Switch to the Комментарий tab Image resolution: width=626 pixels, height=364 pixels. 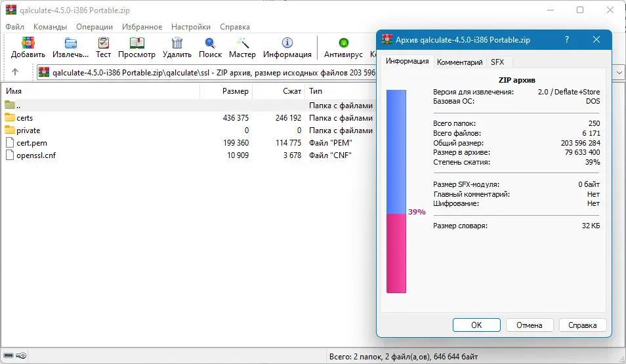coord(459,62)
